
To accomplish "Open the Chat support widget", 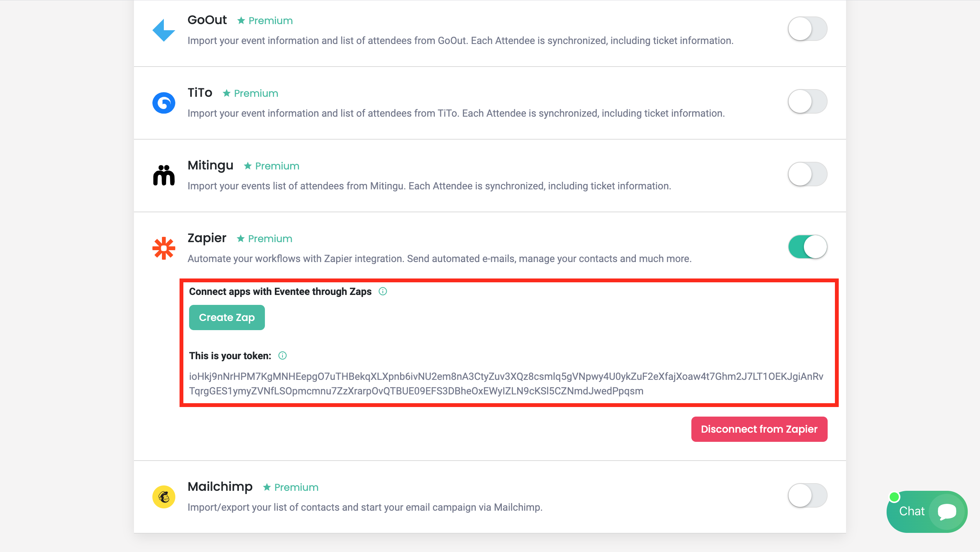I will point(927,512).
